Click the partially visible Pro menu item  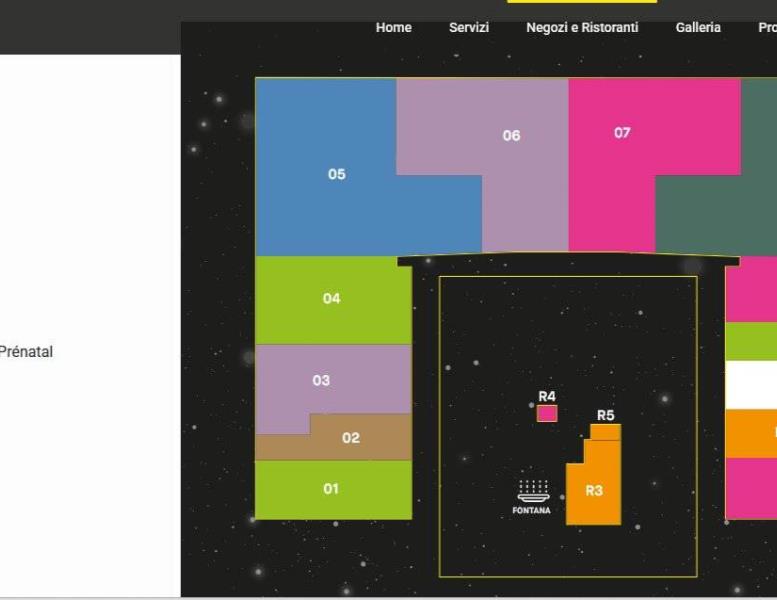click(767, 28)
